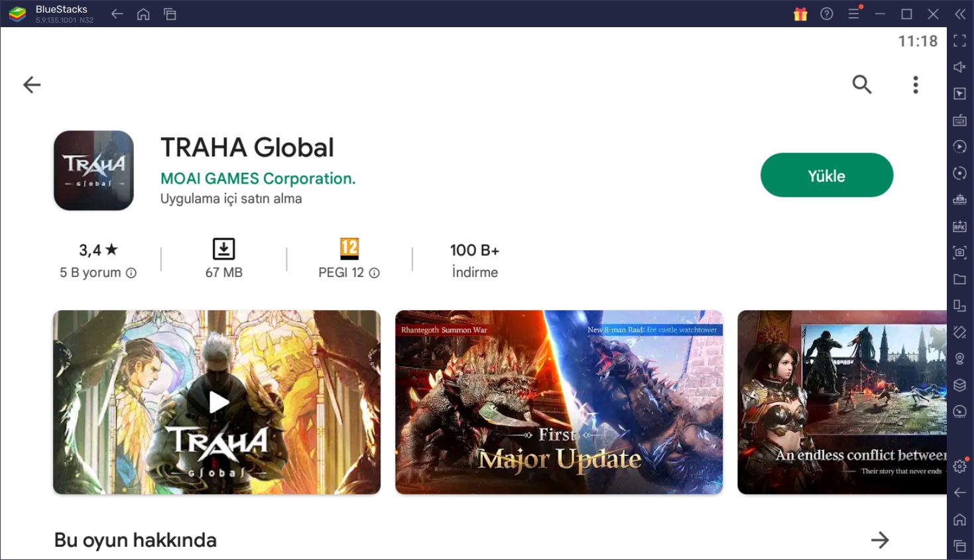Open the BlueStacks help question mark

coord(827,14)
